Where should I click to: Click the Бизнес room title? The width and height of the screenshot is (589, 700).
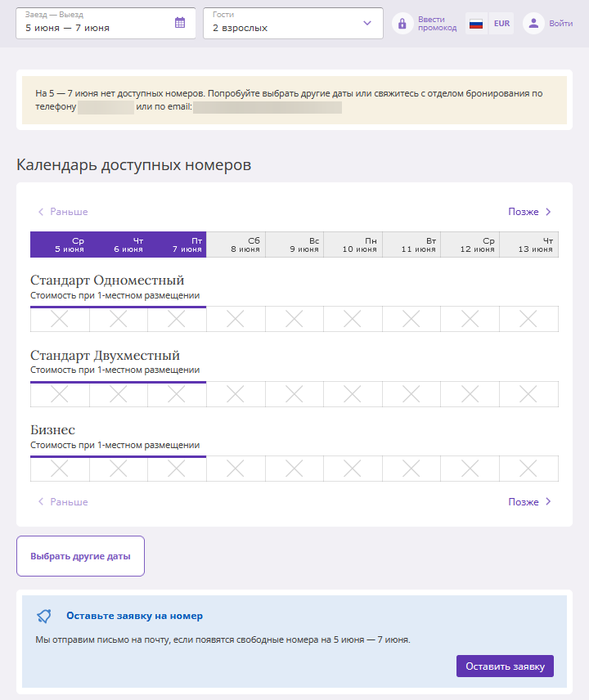coord(52,430)
